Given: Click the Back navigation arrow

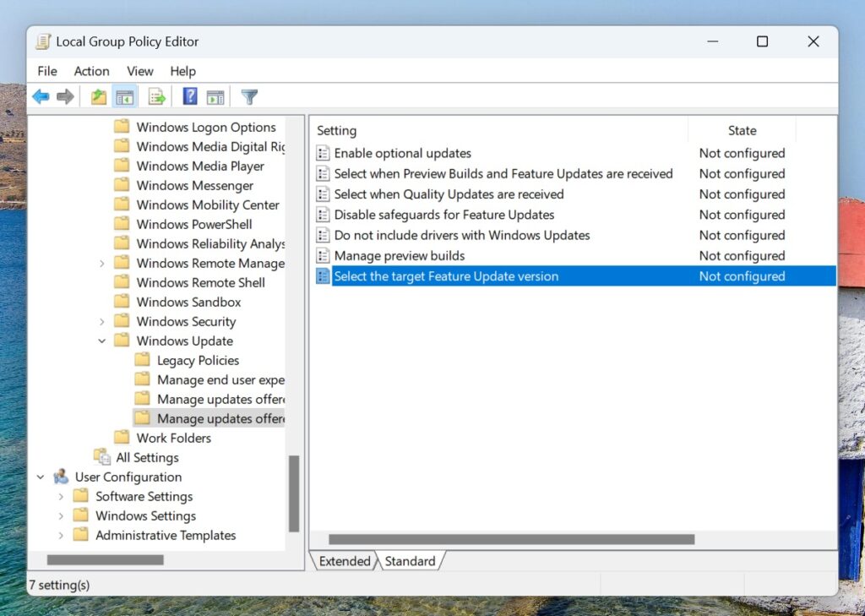Looking at the screenshot, I should click(x=41, y=96).
